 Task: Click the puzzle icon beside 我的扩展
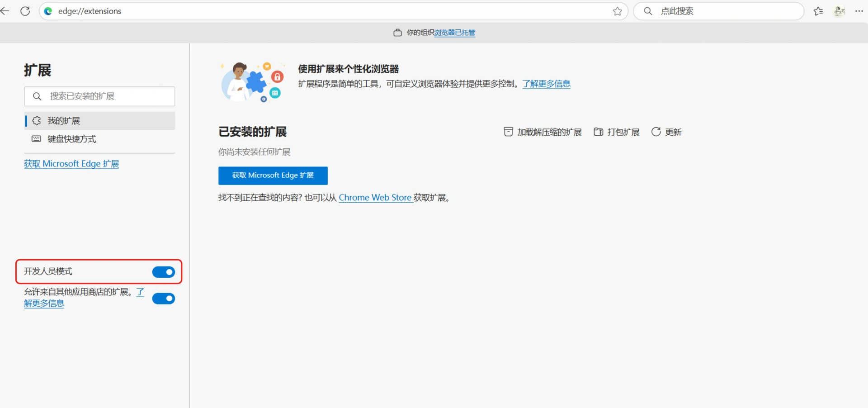(37, 121)
